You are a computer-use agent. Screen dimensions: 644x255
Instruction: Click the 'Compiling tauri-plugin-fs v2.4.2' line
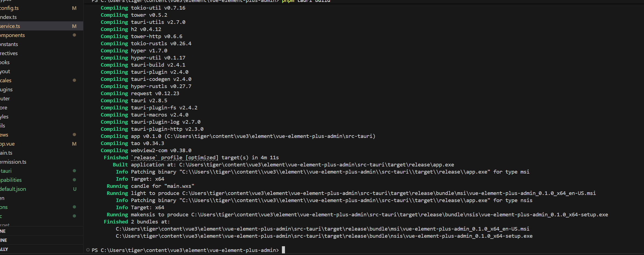pos(149,108)
